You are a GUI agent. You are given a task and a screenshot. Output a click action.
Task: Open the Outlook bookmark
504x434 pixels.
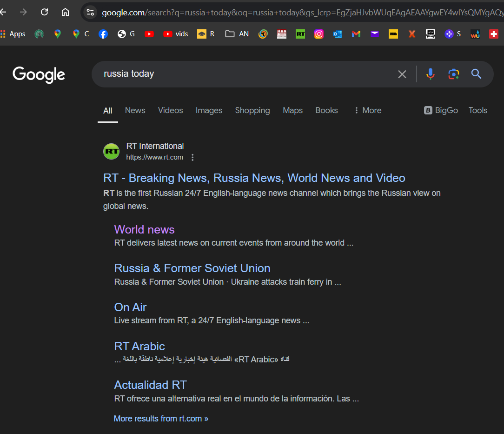(x=338, y=34)
